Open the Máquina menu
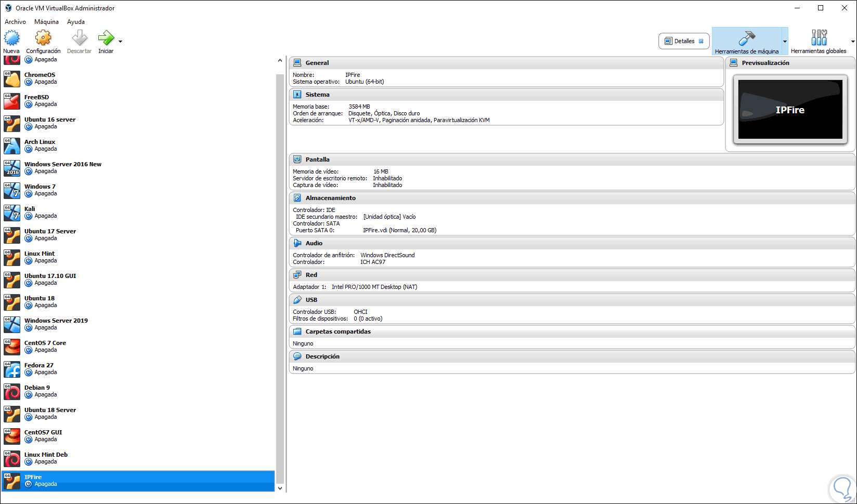The image size is (857, 504). point(46,22)
